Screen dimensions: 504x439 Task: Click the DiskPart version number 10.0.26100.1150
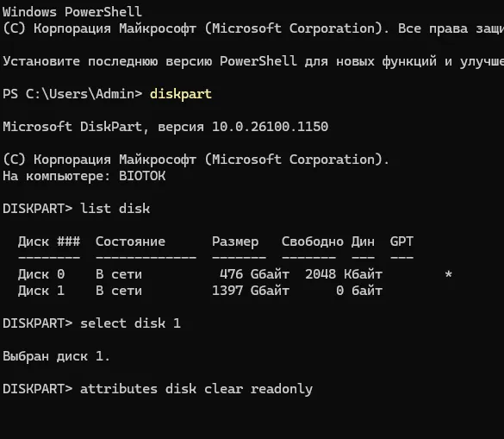[x=270, y=127]
